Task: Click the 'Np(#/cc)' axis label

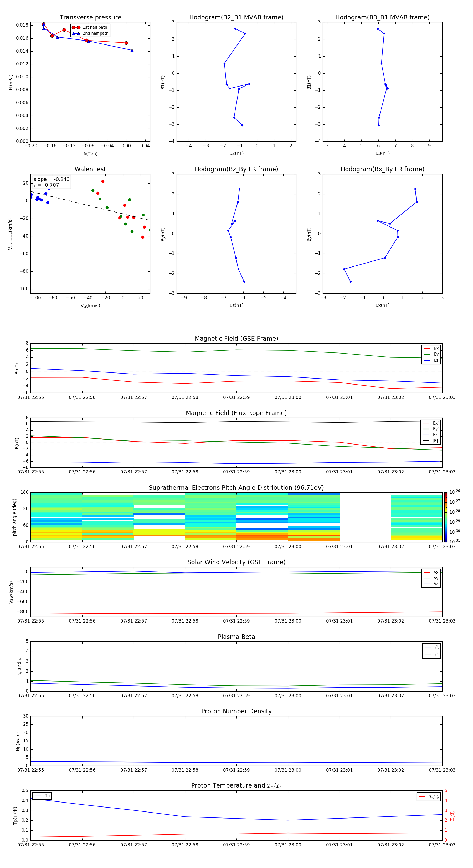Action: pyautogui.click(x=18, y=741)
